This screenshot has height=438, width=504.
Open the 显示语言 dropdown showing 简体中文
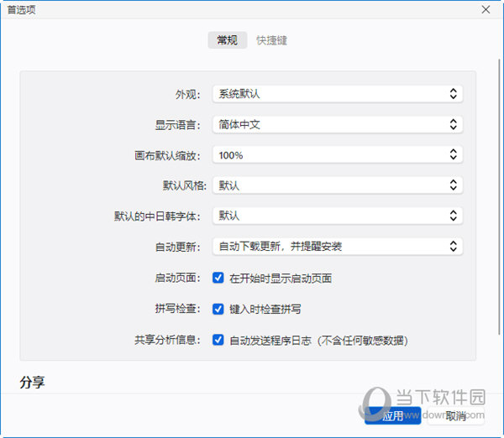[x=338, y=124]
